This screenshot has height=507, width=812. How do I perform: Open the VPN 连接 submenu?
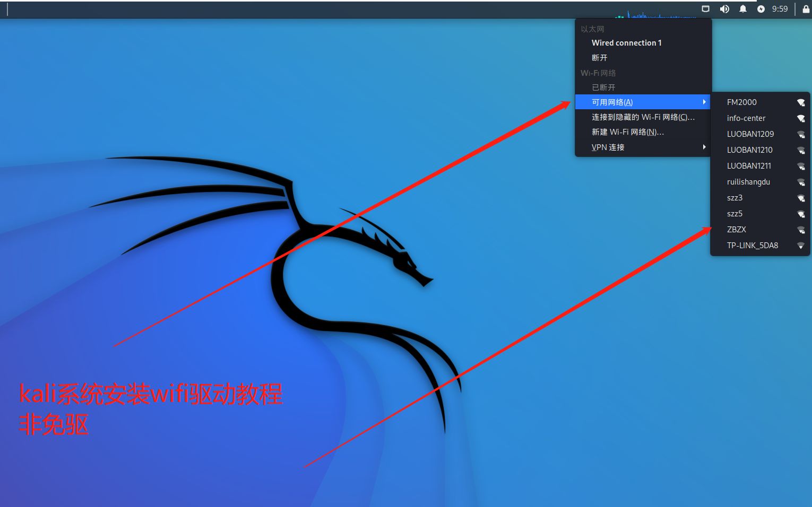tap(643, 147)
